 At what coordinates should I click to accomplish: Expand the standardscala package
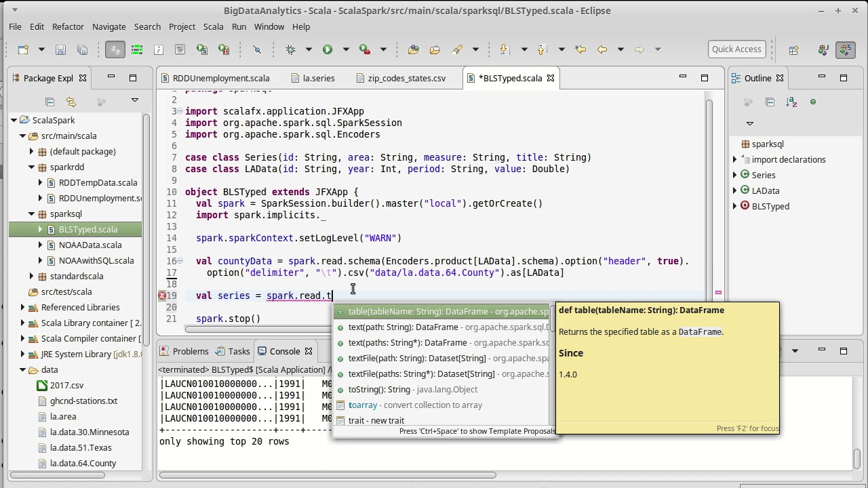point(31,277)
